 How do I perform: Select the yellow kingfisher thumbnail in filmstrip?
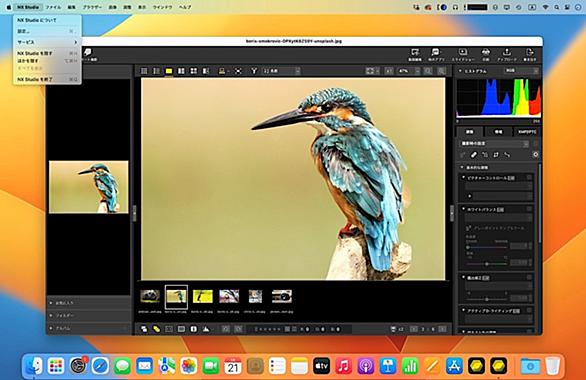coord(203,297)
